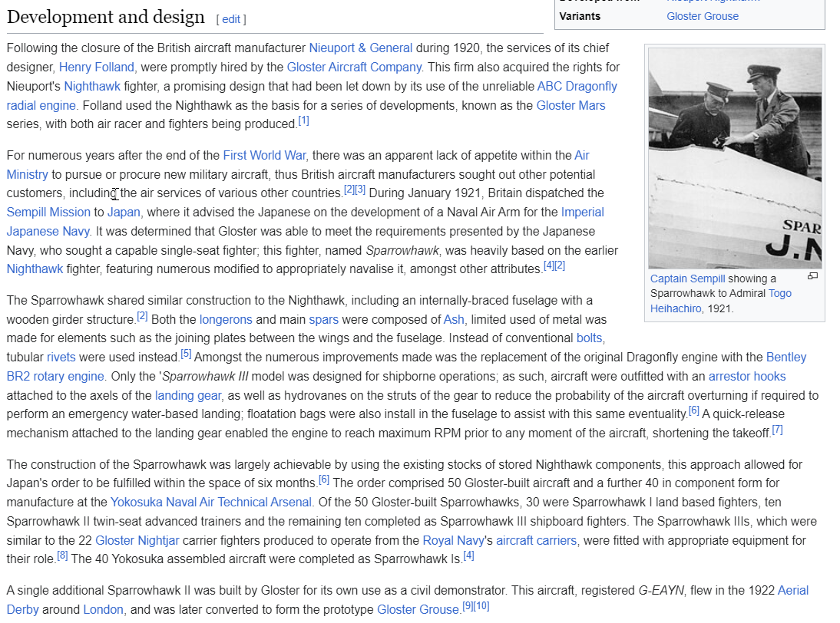Follow the Bentley BR2 rotary engine link
Screen dimensions: 840x623
pyautogui.click(x=785, y=357)
